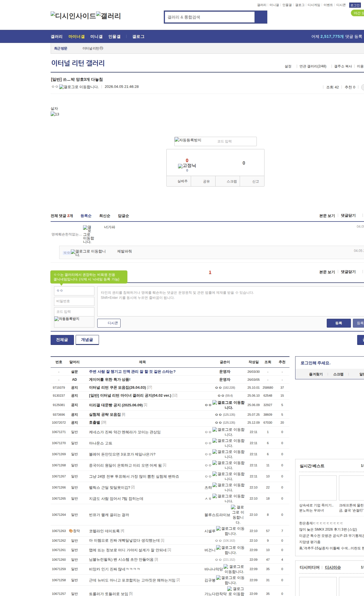Select 마이너갤 in the main navigation bar
This screenshot has width=364, height=596.
tap(76, 36)
